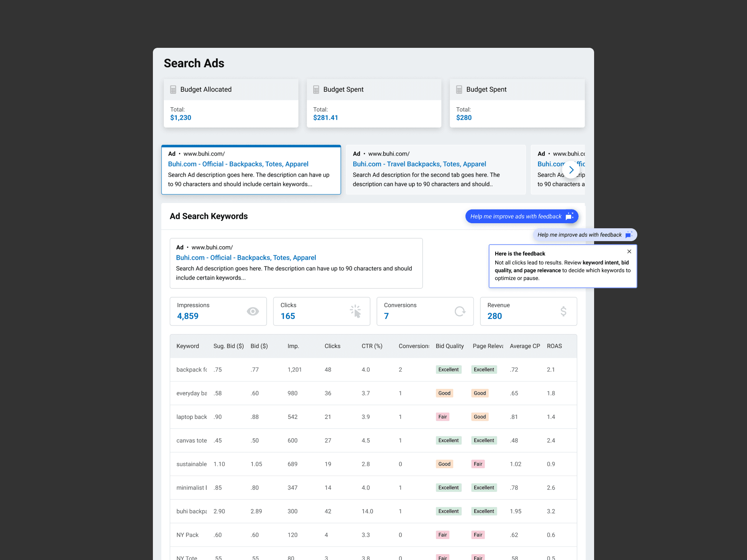Sort table by the Keyword column header

coord(188,346)
